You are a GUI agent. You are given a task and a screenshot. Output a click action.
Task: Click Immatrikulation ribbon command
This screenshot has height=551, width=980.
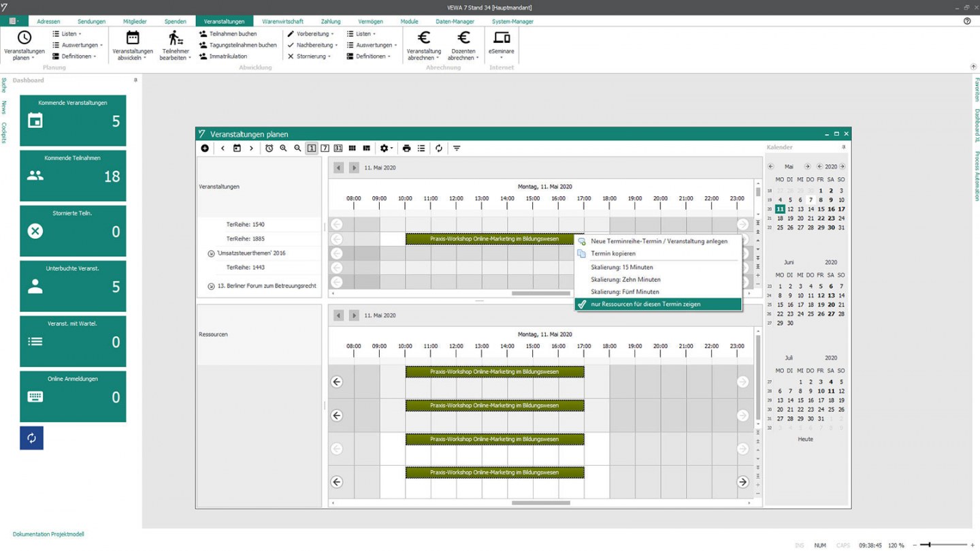click(223, 57)
